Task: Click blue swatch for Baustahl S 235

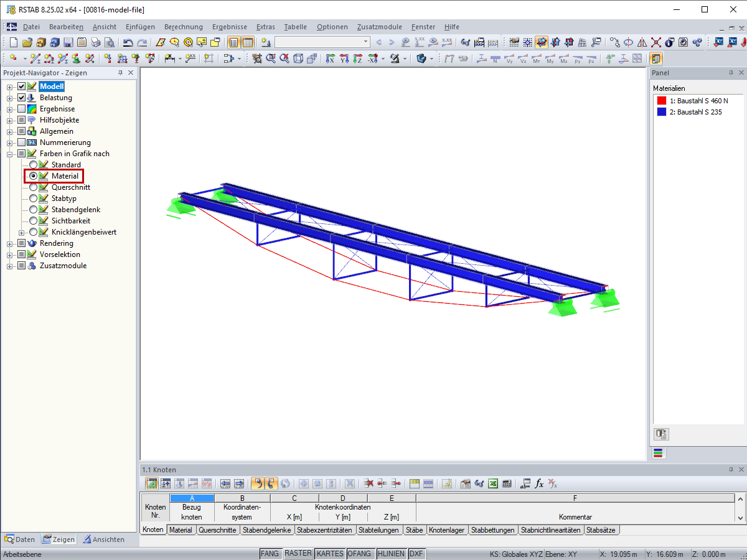Action: [x=662, y=112]
